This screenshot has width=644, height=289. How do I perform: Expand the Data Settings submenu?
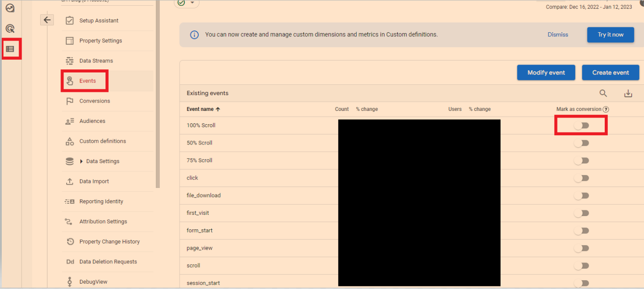pyautogui.click(x=82, y=161)
